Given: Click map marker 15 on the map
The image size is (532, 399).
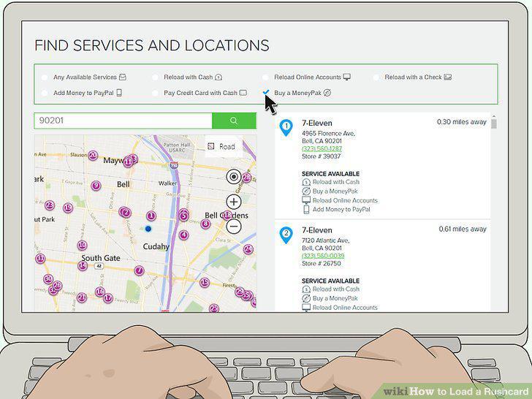Looking at the screenshot, I should point(205,283).
